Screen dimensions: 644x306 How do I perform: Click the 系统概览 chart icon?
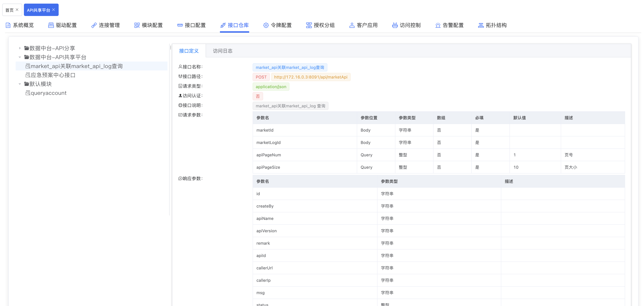click(x=8, y=25)
